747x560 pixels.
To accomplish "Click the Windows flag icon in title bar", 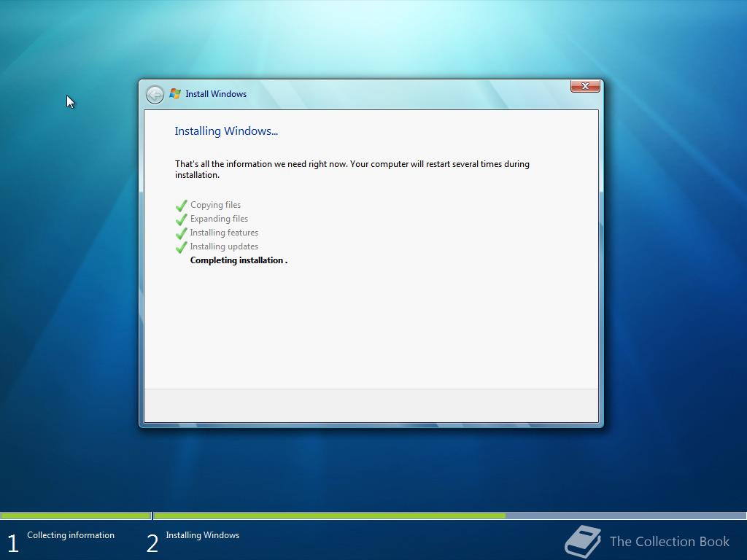I will click(x=174, y=93).
